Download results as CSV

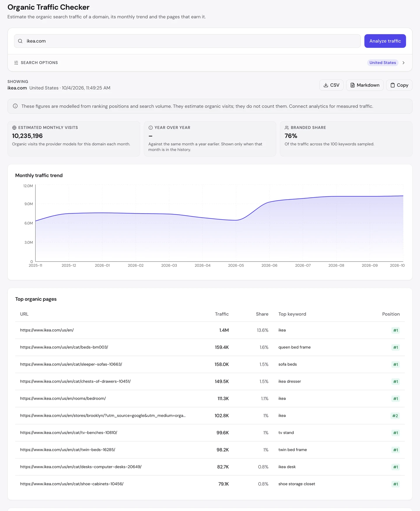[x=331, y=85]
